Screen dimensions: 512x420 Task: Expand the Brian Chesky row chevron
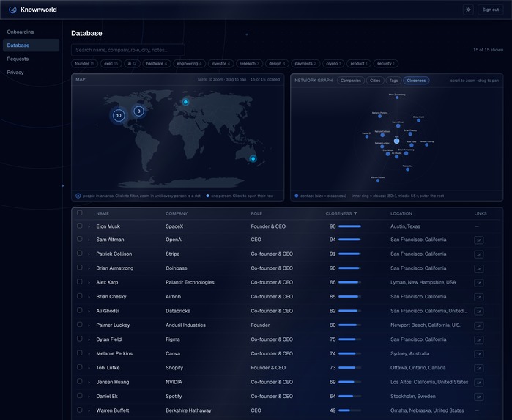(x=89, y=297)
